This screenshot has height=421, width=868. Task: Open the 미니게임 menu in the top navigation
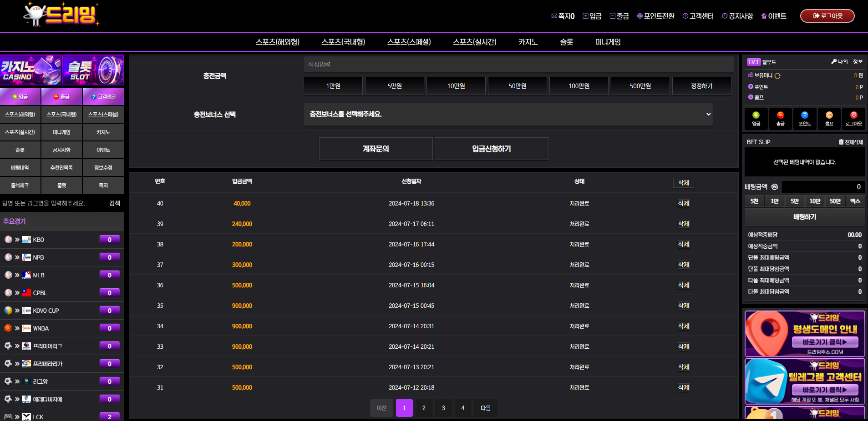tap(608, 42)
